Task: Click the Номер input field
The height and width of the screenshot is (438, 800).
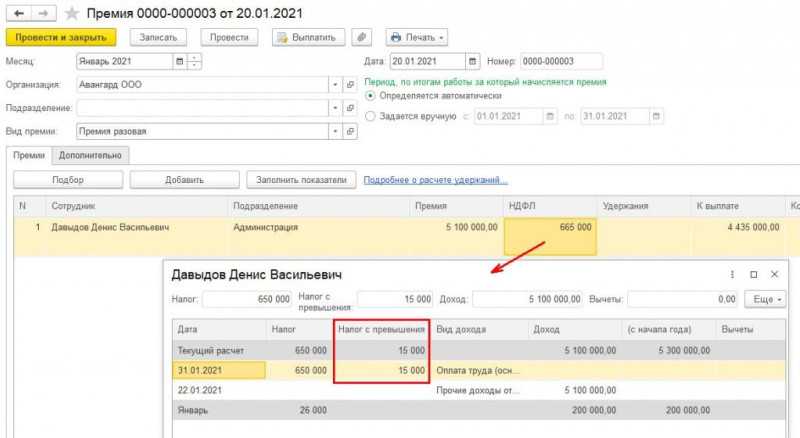Action: coord(561,61)
